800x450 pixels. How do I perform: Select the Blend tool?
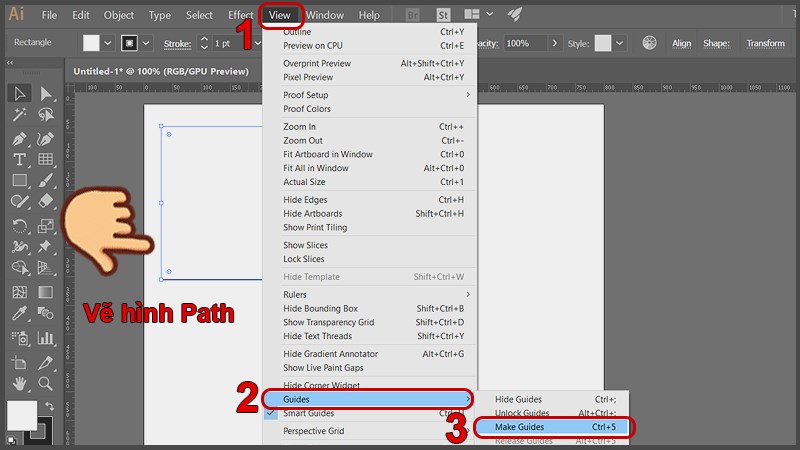pyautogui.click(x=45, y=313)
